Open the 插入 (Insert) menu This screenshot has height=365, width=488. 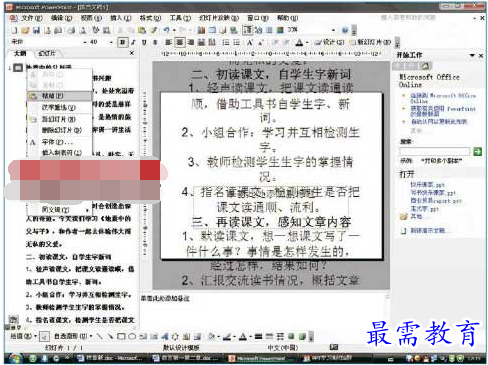point(121,18)
